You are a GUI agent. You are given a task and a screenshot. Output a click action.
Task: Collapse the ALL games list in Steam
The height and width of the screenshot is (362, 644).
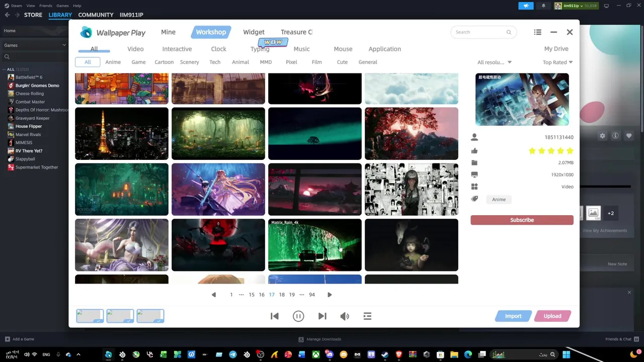point(5,69)
